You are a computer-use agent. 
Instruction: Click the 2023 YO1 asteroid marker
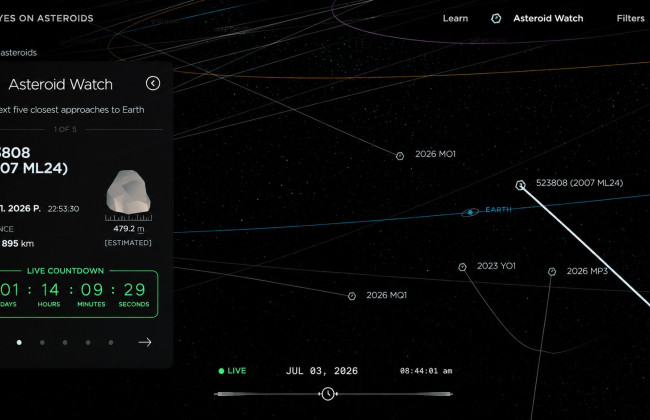click(x=462, y=267)
